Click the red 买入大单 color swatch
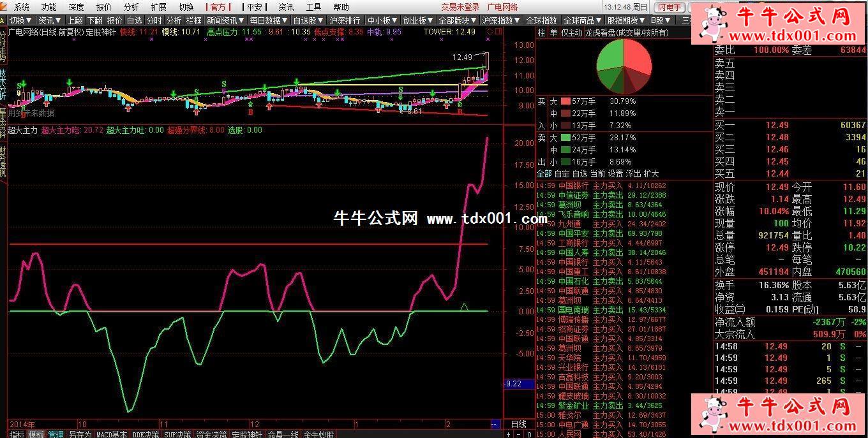The image size is (868, 438). [565, 101]
